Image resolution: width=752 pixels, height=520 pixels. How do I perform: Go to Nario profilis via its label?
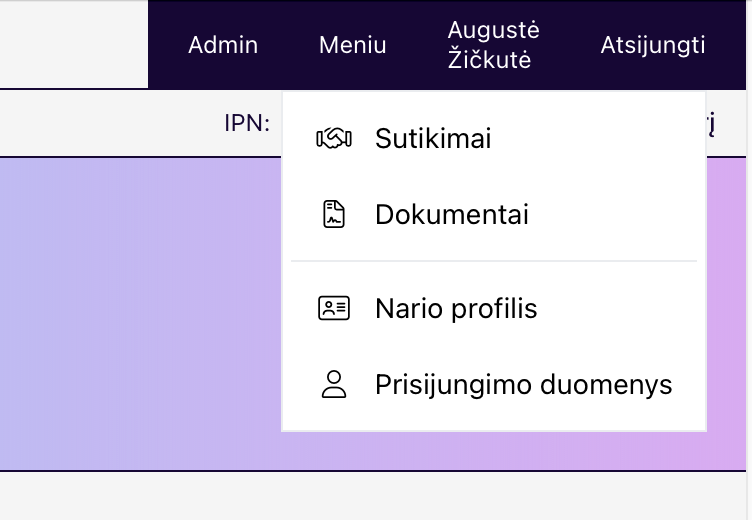pos(456,308)
